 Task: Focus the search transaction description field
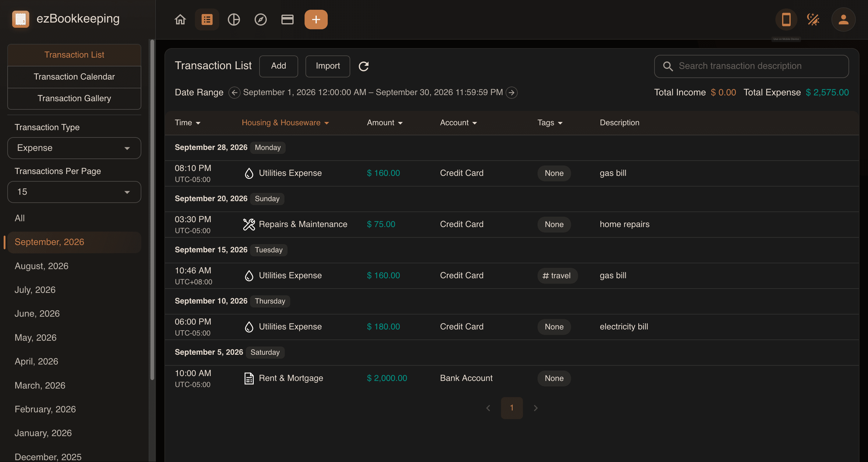click(751, 66)
